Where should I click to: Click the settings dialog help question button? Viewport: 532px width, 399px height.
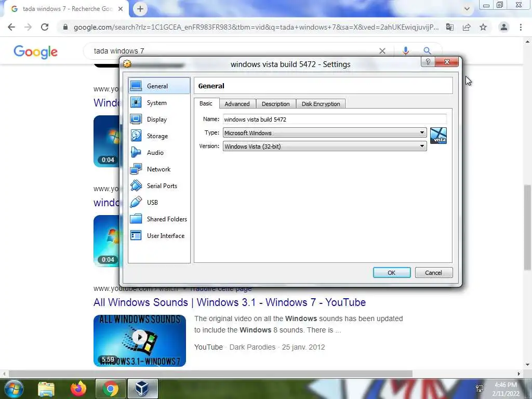click(x=428, y=62)
